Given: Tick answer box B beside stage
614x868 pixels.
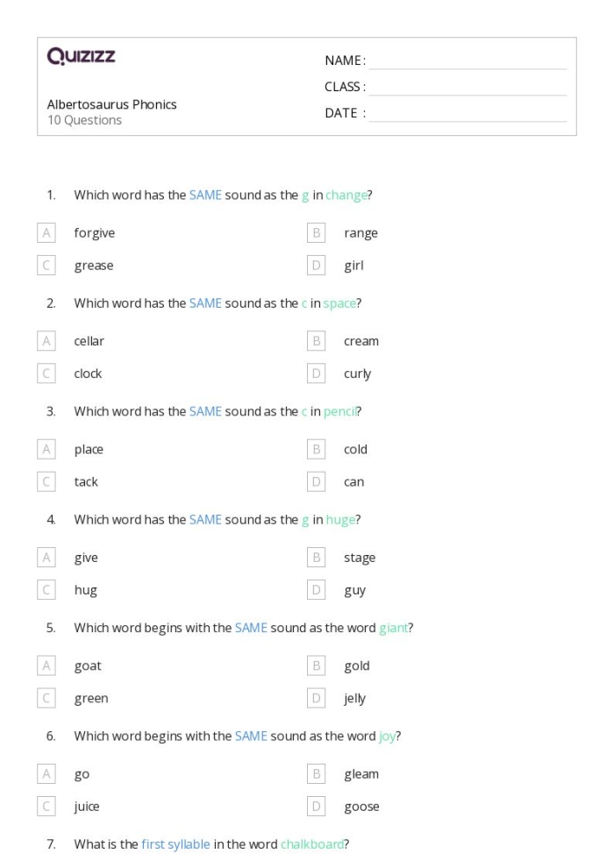Looking at the screenshot, I should pos(317,558).
